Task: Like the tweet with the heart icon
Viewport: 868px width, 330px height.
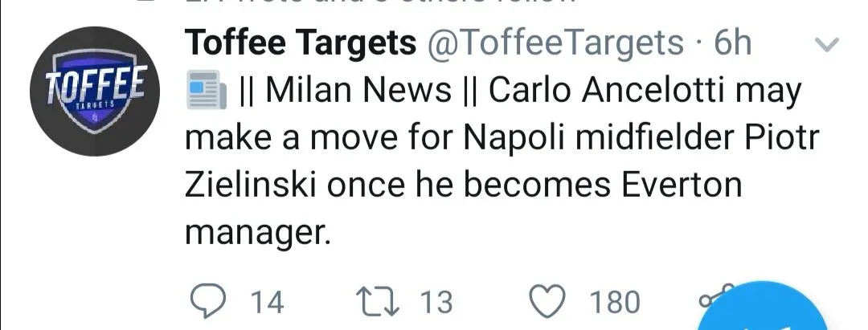Action: pos(551,301)
